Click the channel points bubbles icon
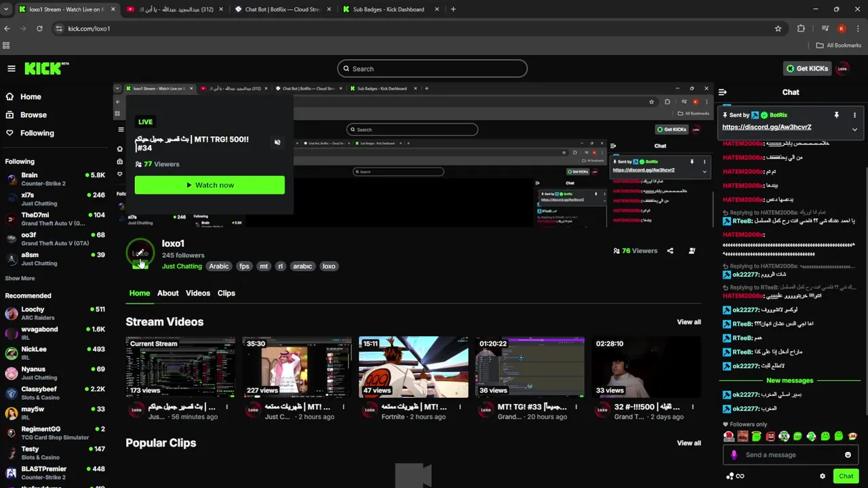Image resolution: width=868 pixels, height=488 pixels. 729,476
